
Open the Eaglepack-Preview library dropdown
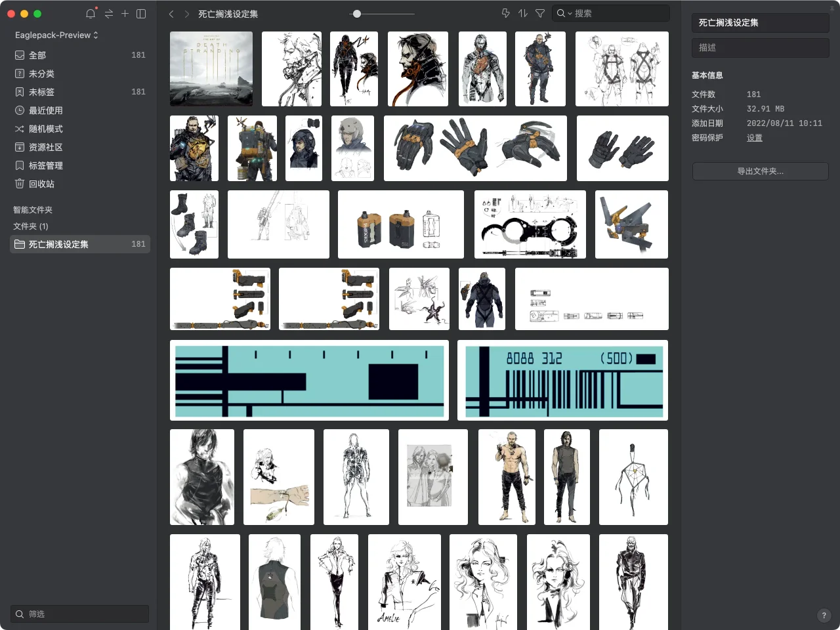56,35
